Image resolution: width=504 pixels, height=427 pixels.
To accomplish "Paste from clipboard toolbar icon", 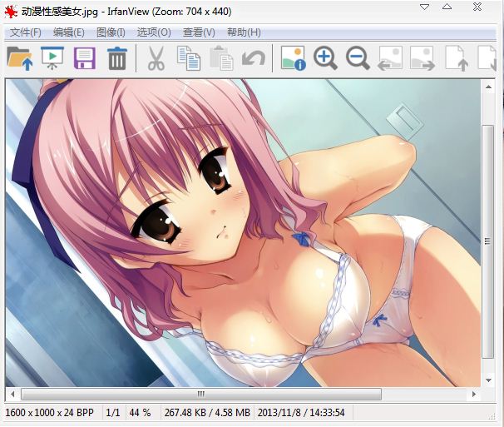I will tap(220, 58).
